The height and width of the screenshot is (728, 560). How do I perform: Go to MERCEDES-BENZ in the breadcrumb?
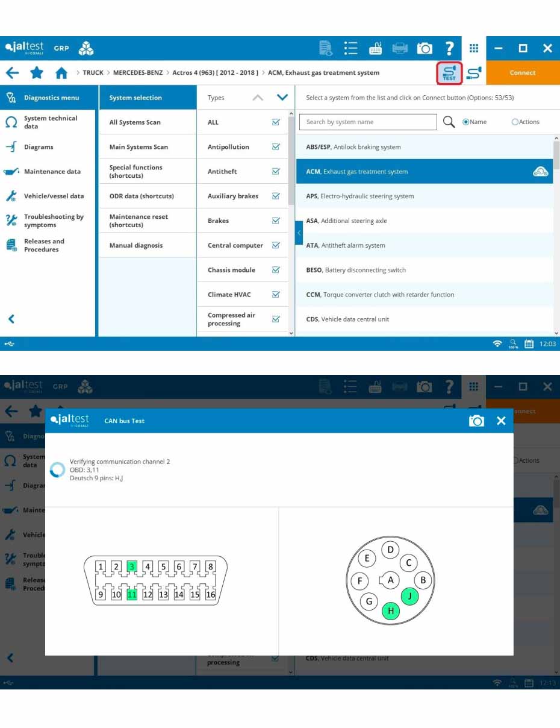coord(138,73)
